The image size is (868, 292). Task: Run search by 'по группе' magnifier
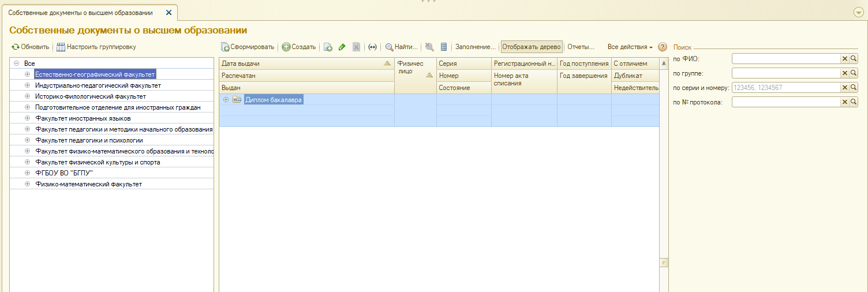point(854,73)
